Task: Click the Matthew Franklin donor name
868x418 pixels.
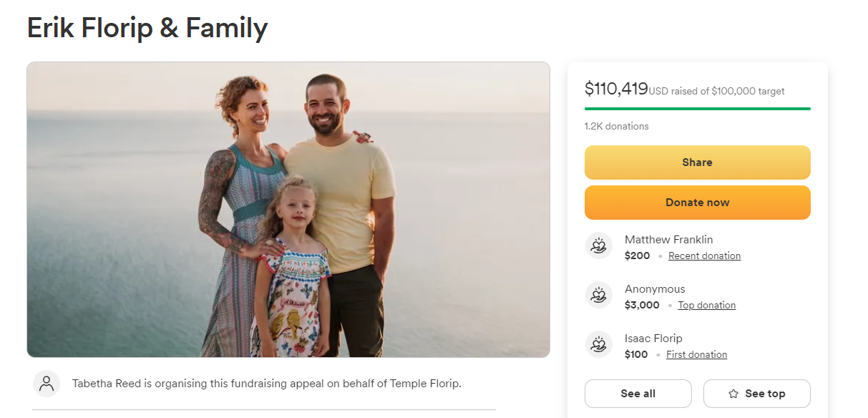Action: 668,240
